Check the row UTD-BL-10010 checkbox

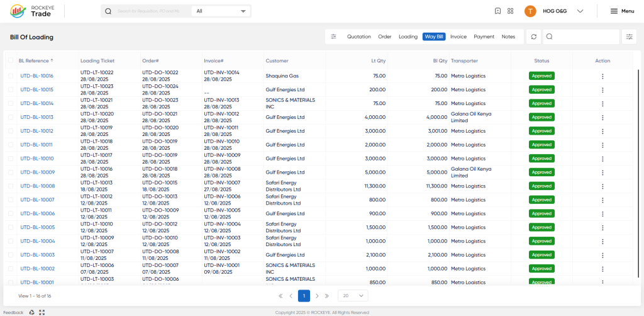(11, 158)
